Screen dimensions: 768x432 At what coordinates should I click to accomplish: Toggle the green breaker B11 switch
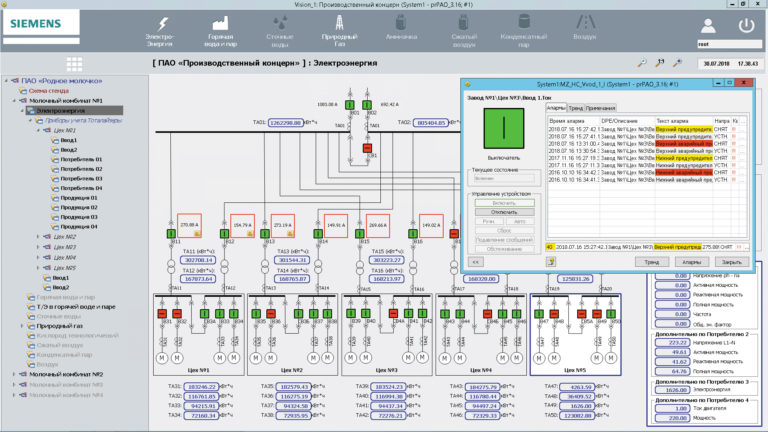(171, 234)
